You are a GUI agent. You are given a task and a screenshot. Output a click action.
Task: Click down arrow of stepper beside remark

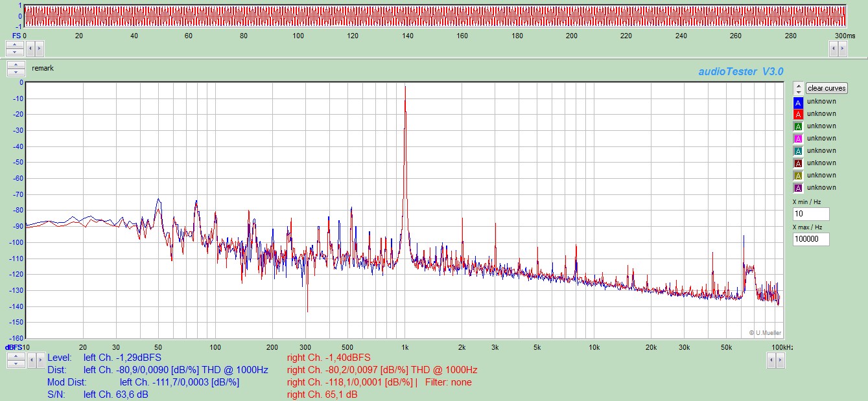pyautogui.click(x=15, y=72)
